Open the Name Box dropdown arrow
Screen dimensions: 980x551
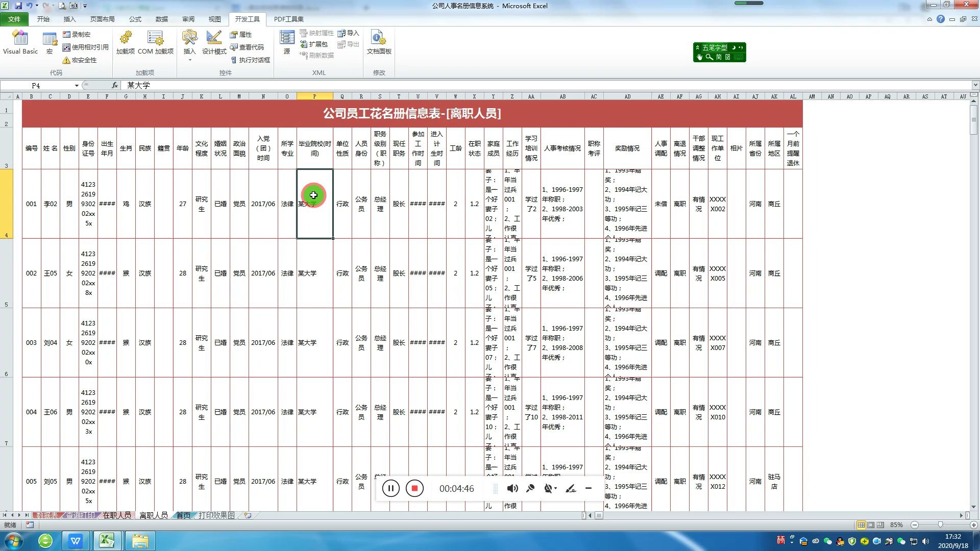click(77, 86)
